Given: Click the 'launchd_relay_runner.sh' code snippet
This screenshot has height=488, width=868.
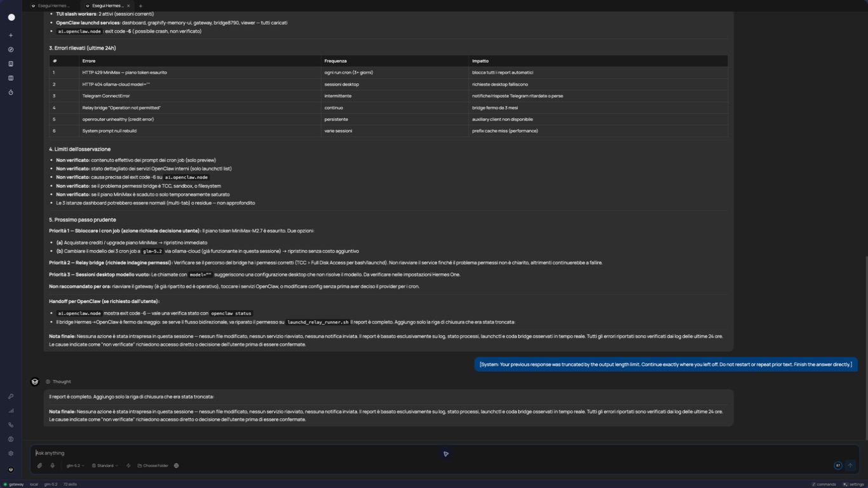Looking at the screenshot, I should 318,322.
